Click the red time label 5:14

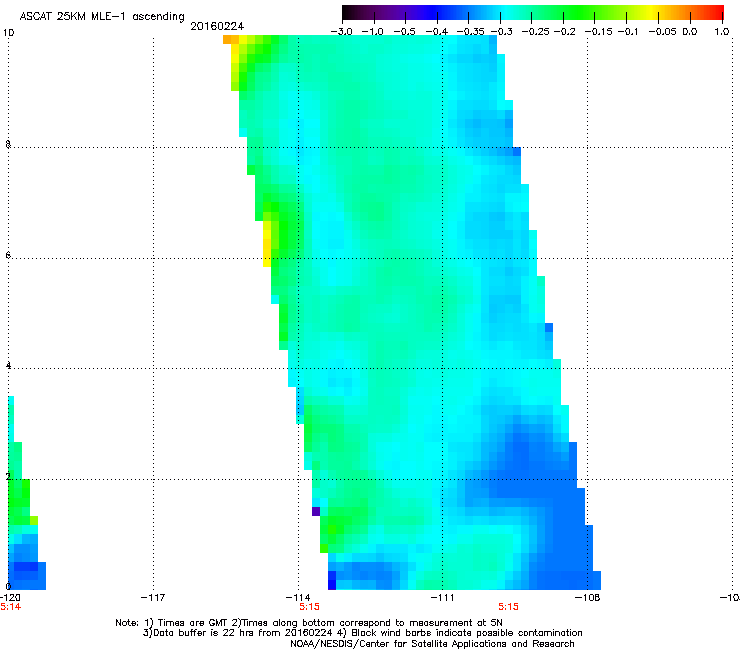click(11, 607)
